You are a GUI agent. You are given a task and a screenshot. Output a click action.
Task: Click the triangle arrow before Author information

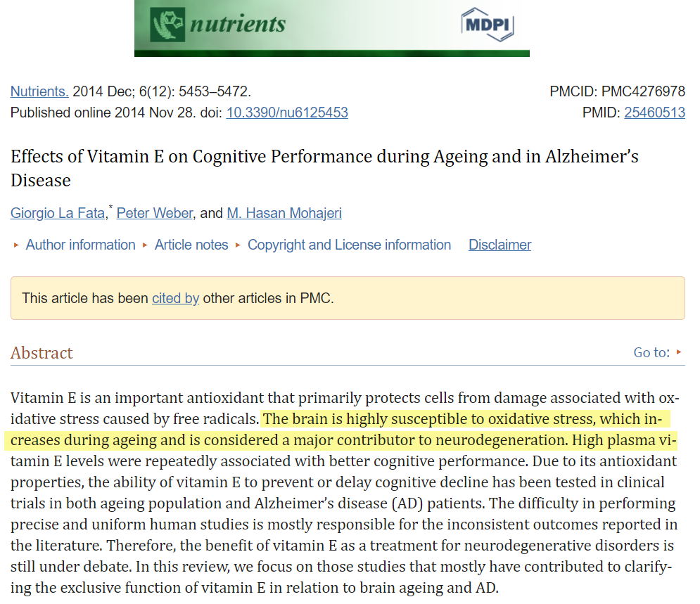tap(16, 245)
